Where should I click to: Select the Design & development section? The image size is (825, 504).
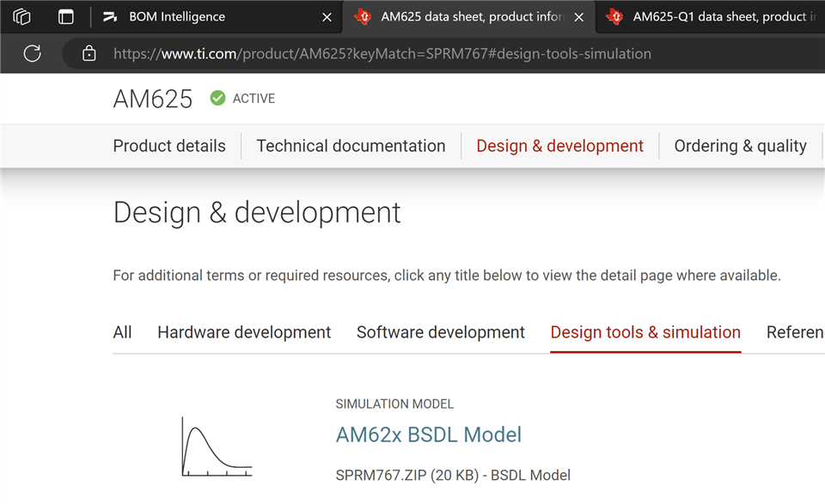pyautogui.click(x=559, y=146)
